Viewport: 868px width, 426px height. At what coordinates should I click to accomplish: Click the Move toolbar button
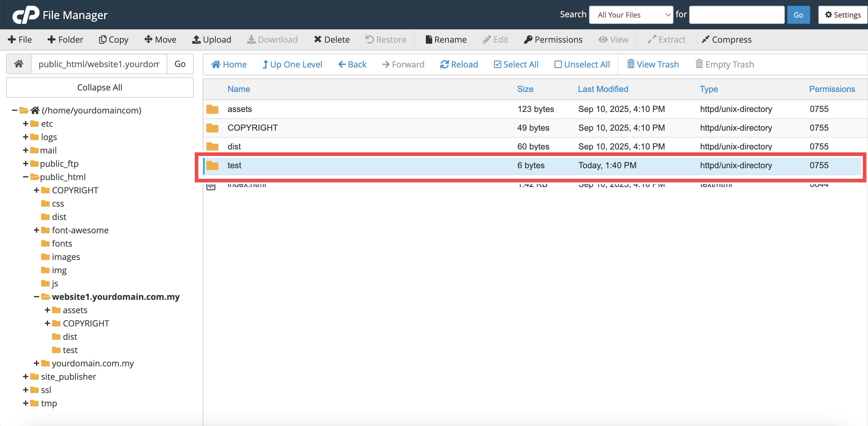[160, 40]
